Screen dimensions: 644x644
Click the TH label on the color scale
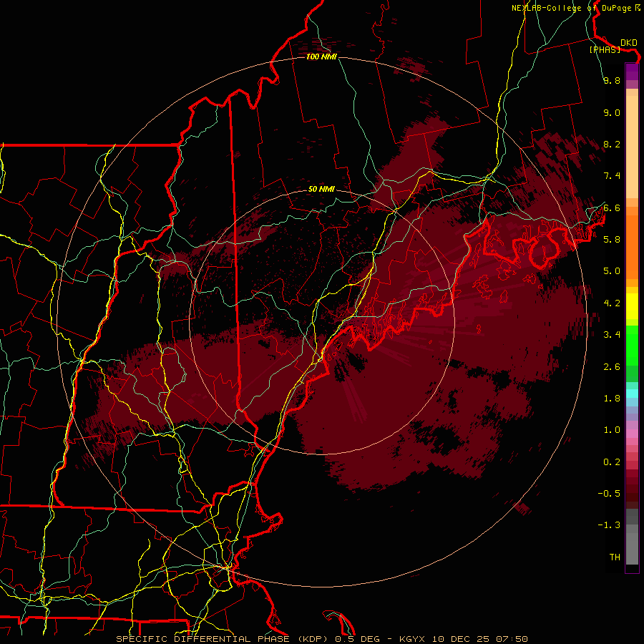[615, 557]
